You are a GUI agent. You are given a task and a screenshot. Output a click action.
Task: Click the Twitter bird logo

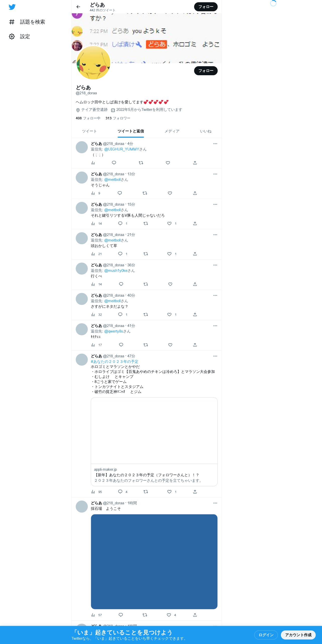[12, 7]
